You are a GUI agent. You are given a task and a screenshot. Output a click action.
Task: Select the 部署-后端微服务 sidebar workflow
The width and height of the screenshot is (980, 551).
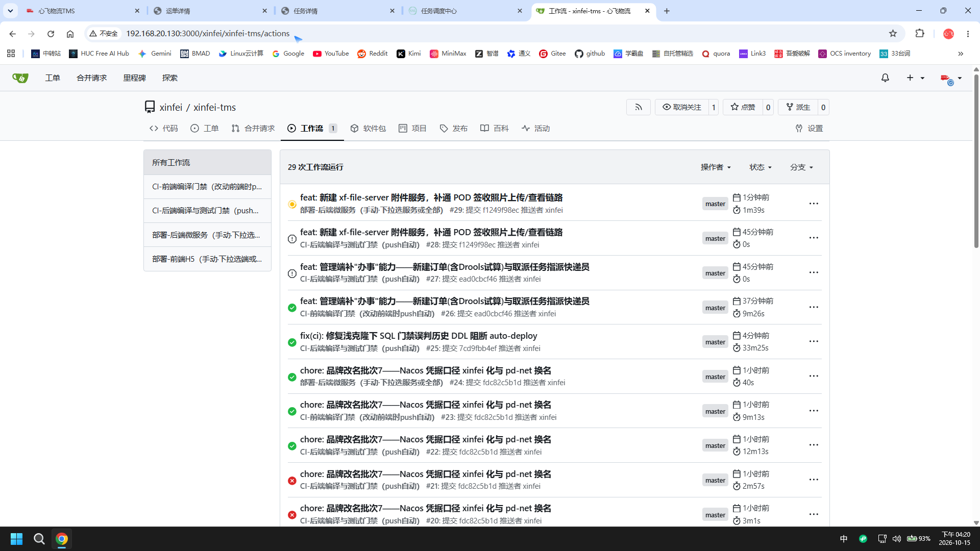click(207, 235)
